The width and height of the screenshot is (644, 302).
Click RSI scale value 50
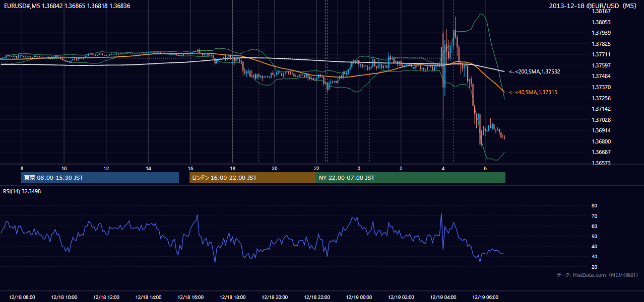pos(594,236)
